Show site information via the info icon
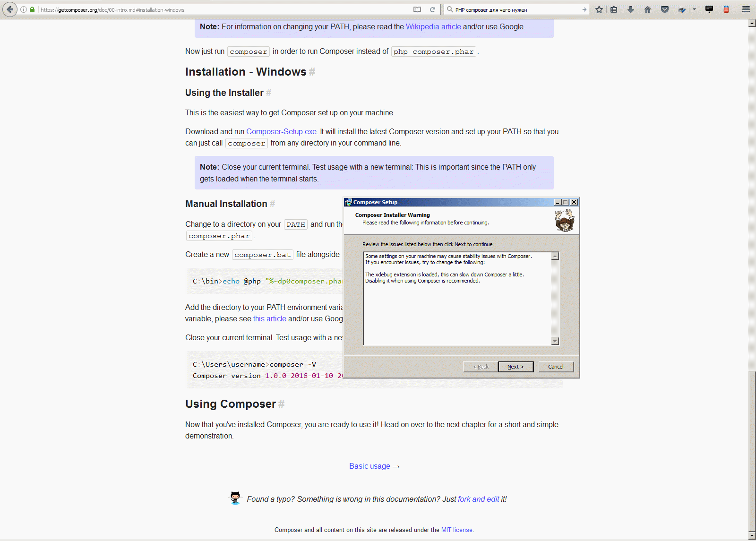 click(x=23, y=9)
